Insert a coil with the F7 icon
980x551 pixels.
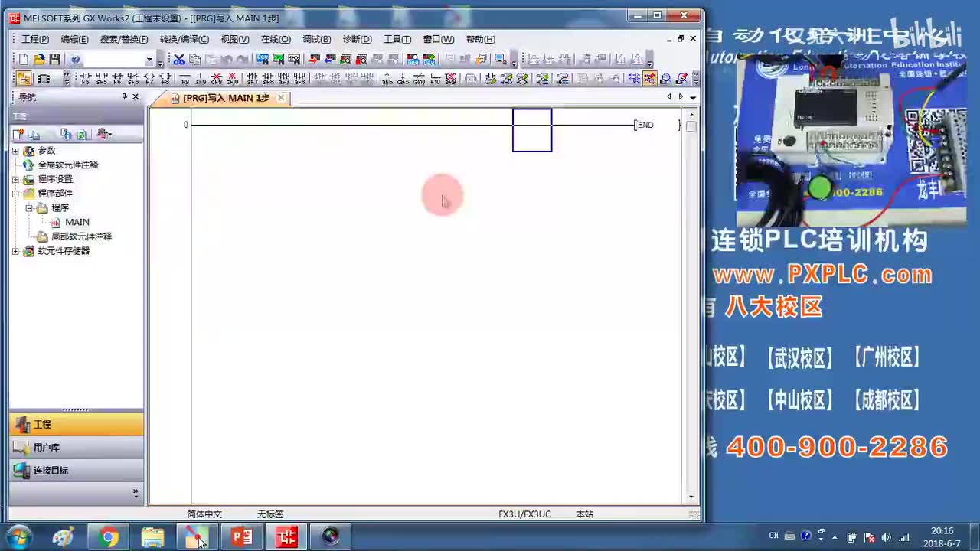pos(149,78)
